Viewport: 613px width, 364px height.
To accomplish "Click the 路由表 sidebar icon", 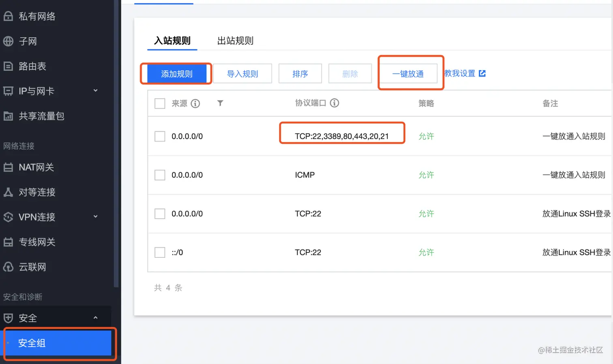I will tap(8, 66).
